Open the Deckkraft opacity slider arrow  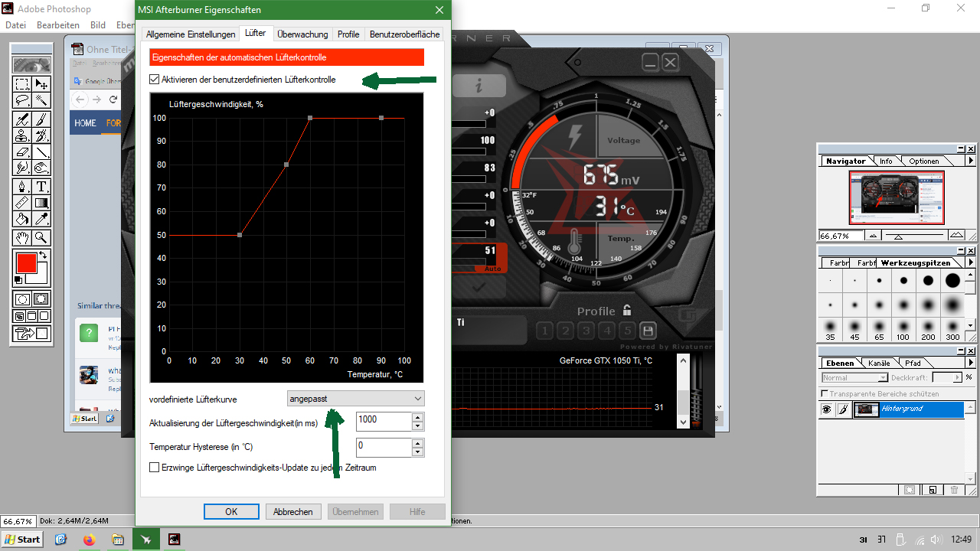coord(957,378)
